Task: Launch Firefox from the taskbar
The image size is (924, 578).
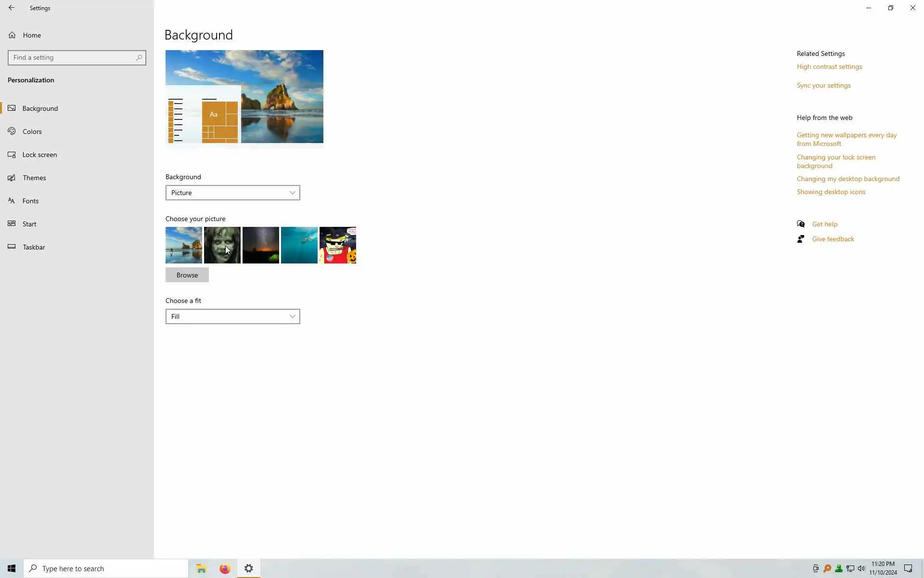Action: [225, 568]
